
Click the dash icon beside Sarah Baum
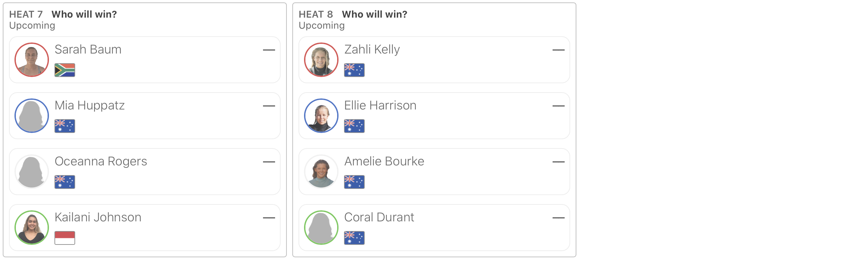(x=269, y=50)
